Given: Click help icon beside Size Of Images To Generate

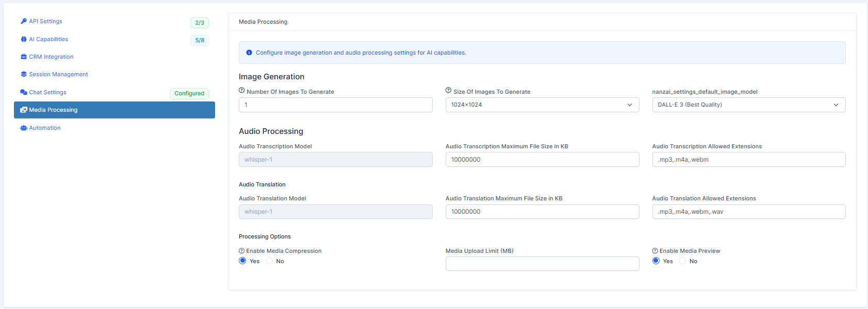Looking at the screenshot, I should point(449,91).
